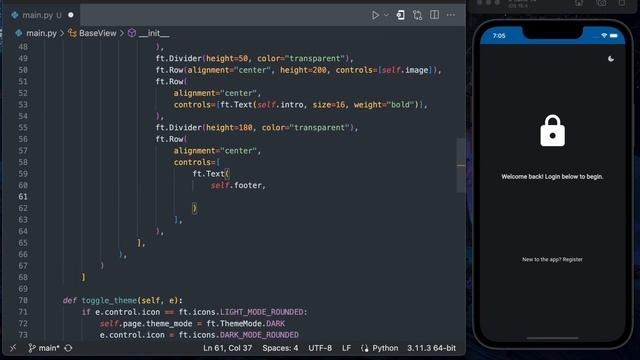Click the unsaved dot on main.py tab
The height and width of the screenshot is (360, 640).
pos(71,15)
